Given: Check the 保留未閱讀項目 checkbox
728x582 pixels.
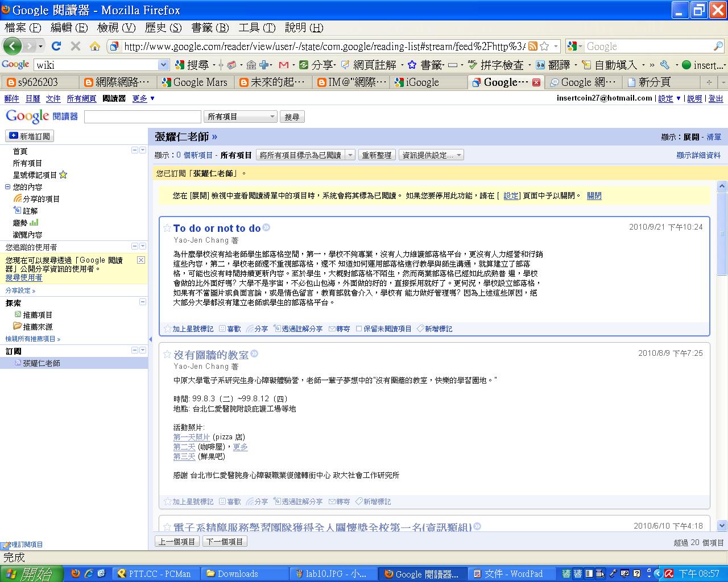Looking at the screenshot, I should tap(359, 329).
